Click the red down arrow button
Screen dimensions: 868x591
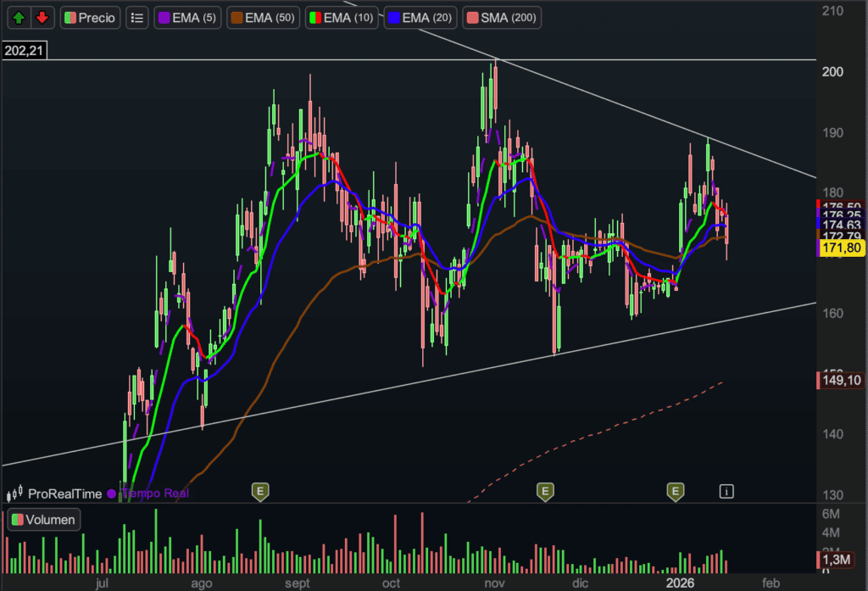point(42,17)
